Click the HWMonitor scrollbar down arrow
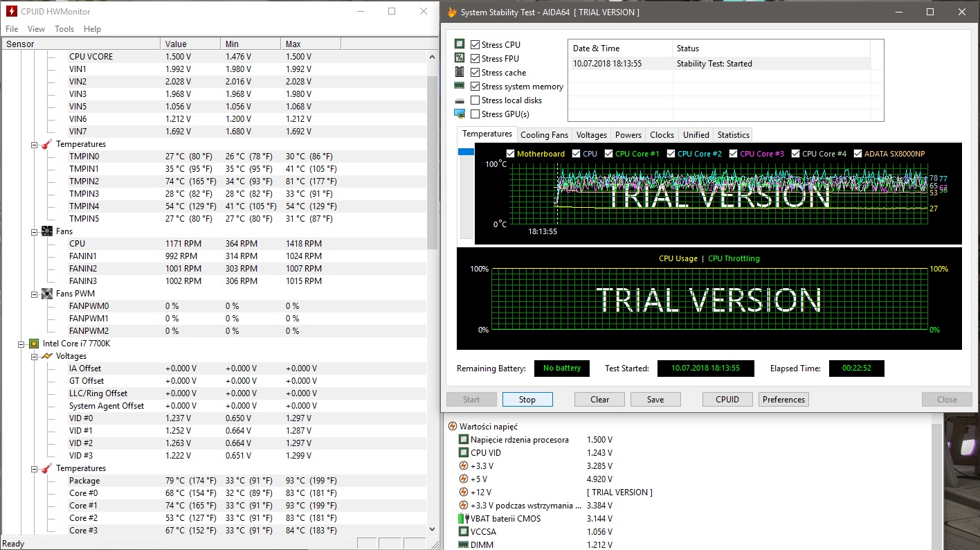 tap(433, 529)
